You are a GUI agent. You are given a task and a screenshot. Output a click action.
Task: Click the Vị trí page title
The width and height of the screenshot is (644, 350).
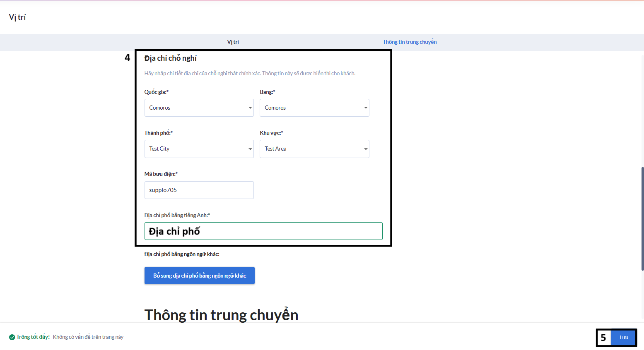click(x=17, y=17)
